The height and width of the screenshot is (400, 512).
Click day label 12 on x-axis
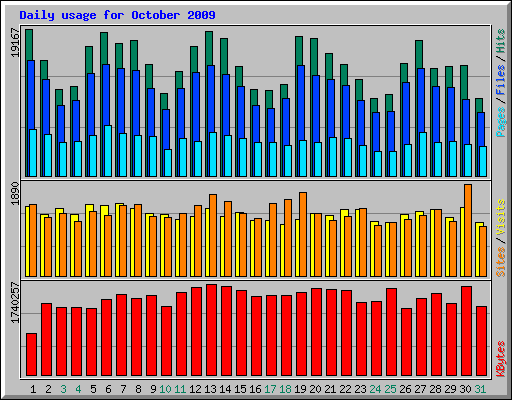click(195, 389)
